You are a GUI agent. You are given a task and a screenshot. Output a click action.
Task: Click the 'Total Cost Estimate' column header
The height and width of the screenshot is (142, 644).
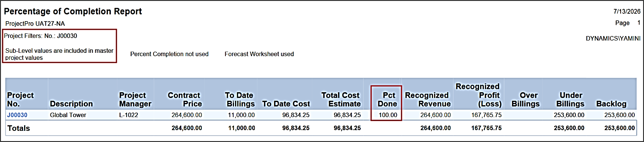pyautogui.click(x=341, y=100)
